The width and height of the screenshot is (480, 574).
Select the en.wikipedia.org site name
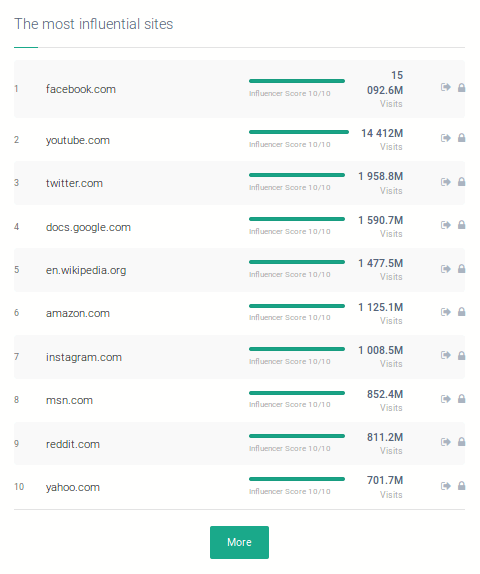(x=86, y=270)
